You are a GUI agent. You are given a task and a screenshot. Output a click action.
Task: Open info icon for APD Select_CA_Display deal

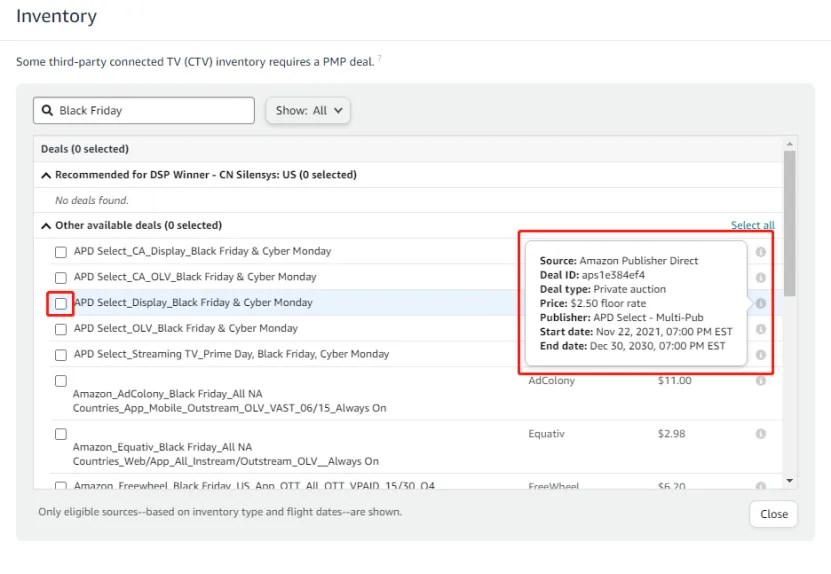(761, 252)
